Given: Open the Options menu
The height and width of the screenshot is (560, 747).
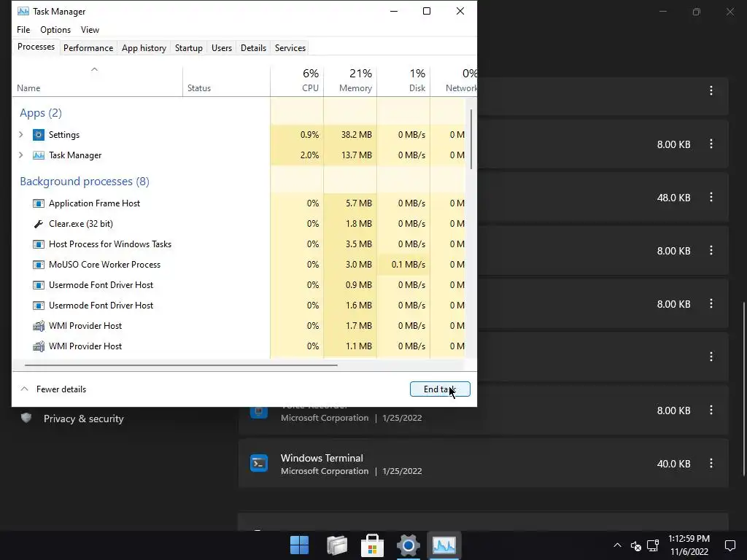Looking at the screenshot, I should pyautogui.click(x=55, y=29).
